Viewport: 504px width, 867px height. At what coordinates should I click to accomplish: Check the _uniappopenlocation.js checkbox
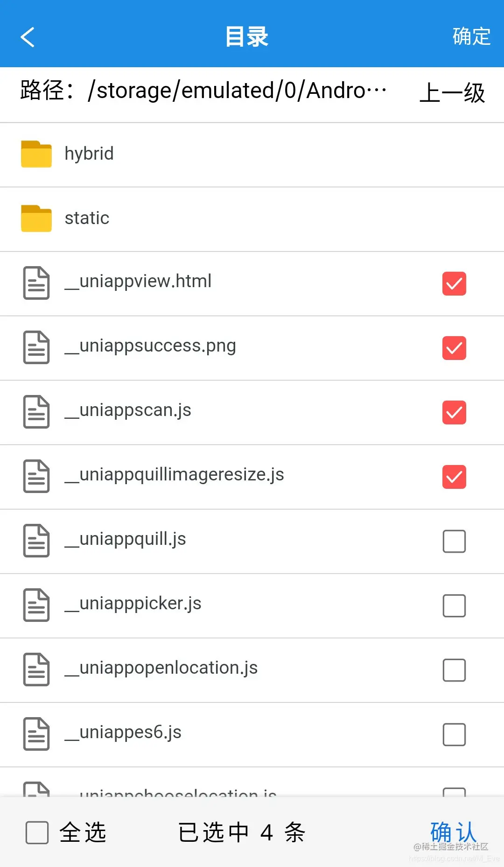[454, 670]
